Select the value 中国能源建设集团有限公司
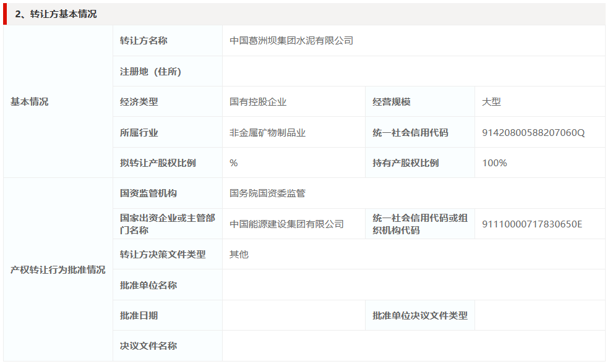This screenshot has width=610, height=364. [286, 224]
